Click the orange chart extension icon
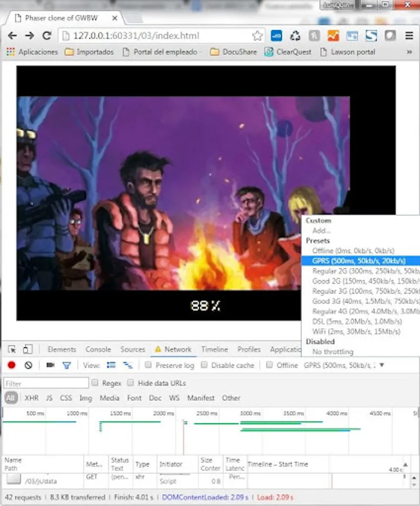Image resolution: width=420 pixels, height=506 pixels. (333, 35)
